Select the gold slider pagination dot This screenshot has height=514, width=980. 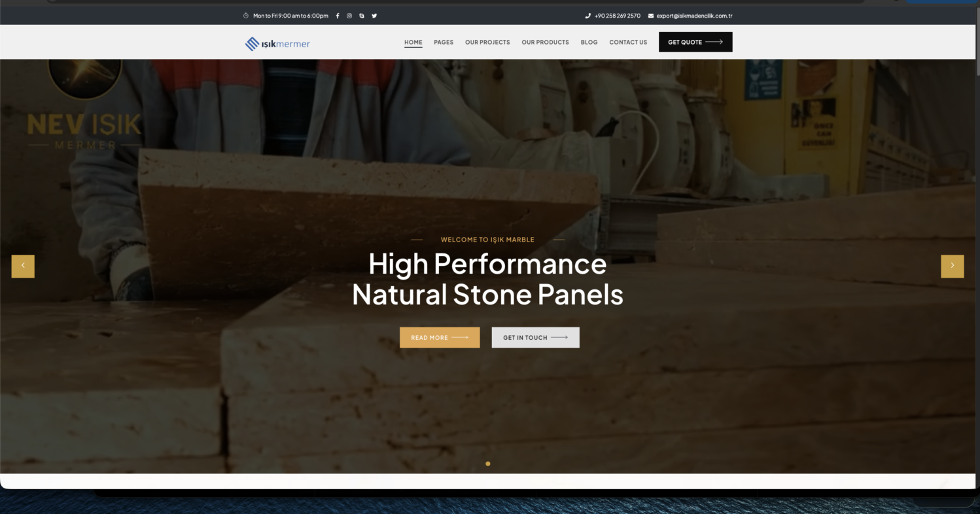tap(487, 464)
